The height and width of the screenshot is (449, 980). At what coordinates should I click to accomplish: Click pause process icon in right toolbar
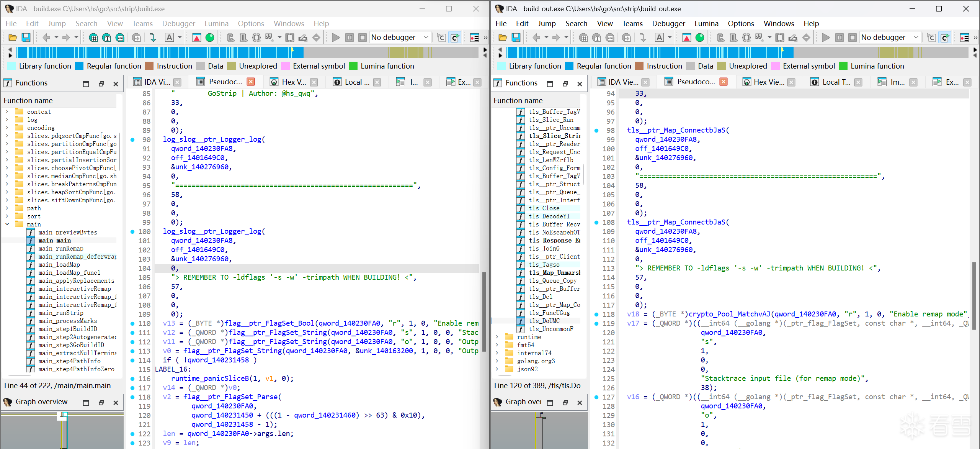(x=839, y=38)
